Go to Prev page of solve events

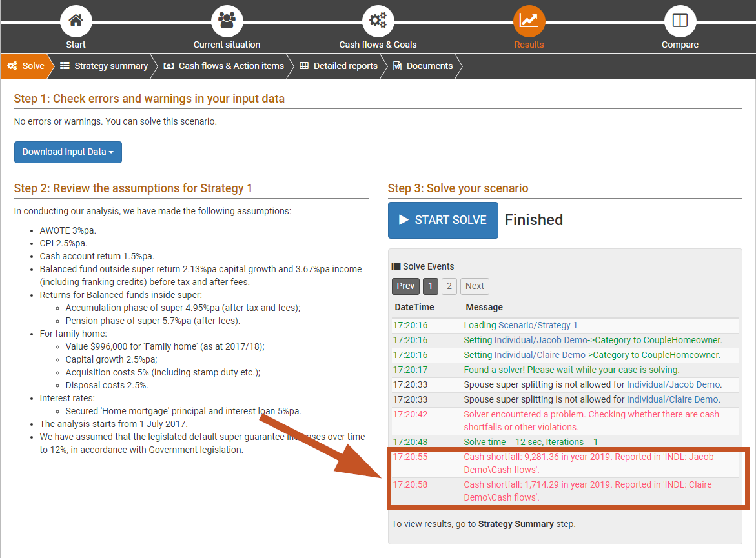tap(405, 286)
